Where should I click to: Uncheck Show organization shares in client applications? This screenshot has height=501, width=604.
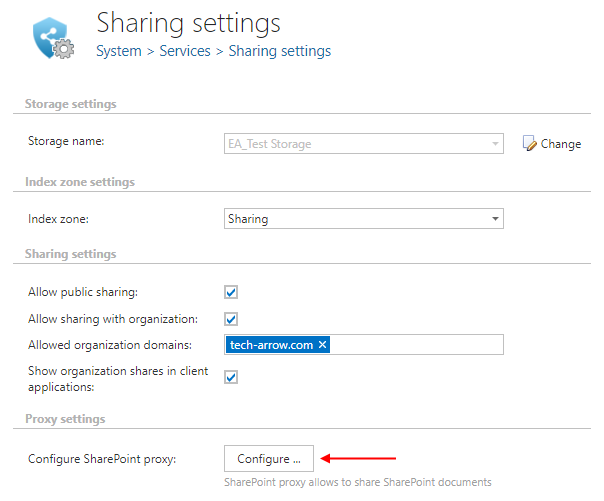click(231, 377)
